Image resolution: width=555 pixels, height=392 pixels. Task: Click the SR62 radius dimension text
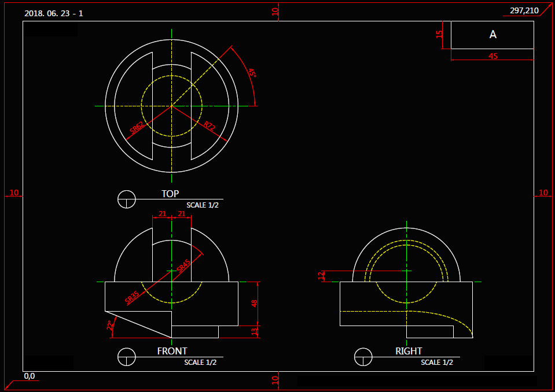pos(137,128)
